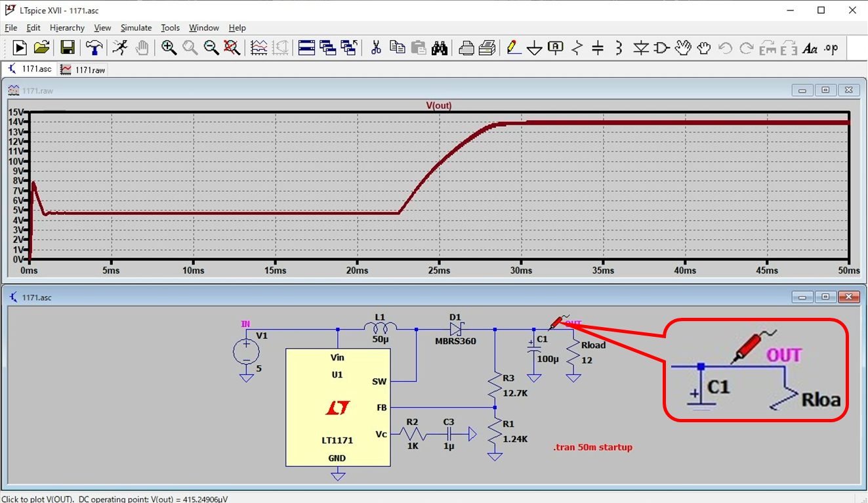This screenshot has width=868, height=503.
Task: Click the Mirror component icon
Action: tap(789, 47)
